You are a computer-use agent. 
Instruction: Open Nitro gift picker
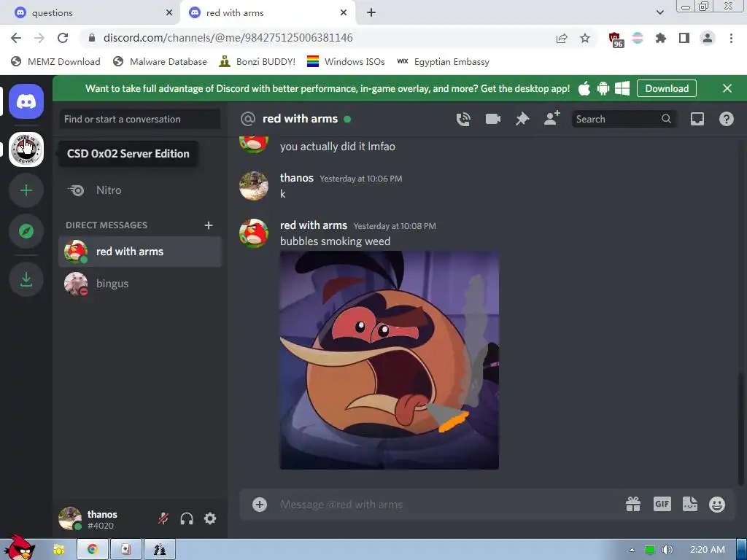(x=633, y=505)
